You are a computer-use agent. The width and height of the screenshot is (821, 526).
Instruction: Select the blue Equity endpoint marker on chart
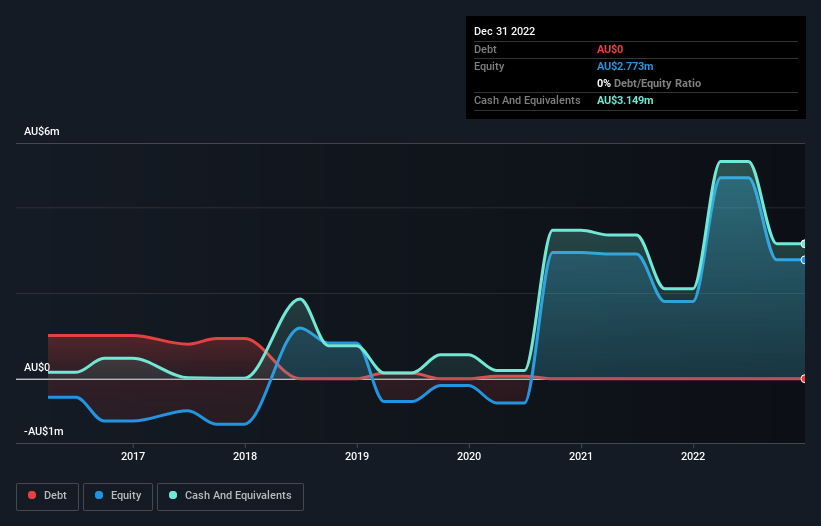[x=804, y=260]
